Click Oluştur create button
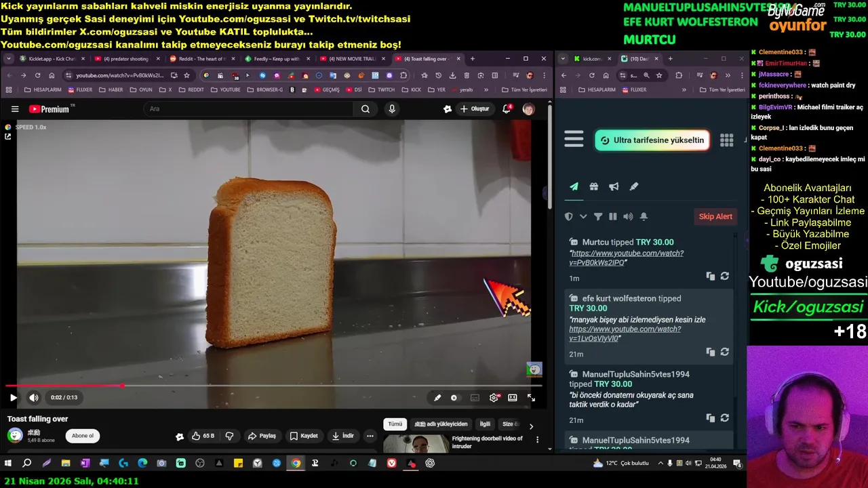868x488 pixels. (x=475, y=109)
